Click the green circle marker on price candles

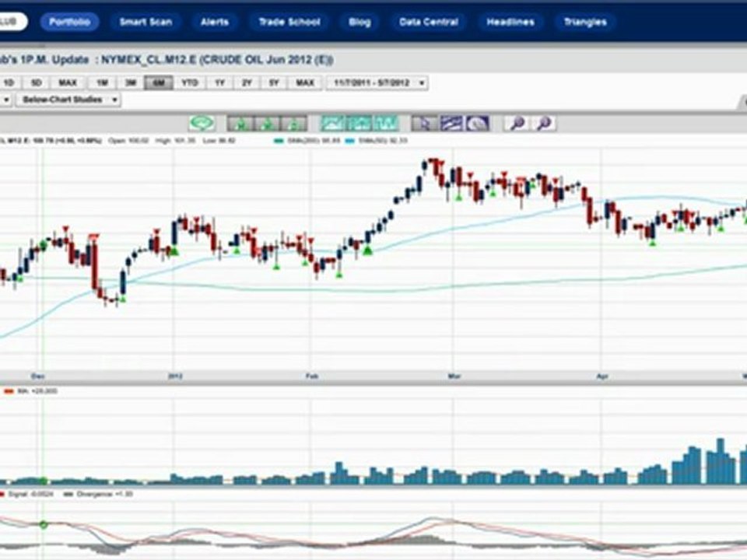44,245
